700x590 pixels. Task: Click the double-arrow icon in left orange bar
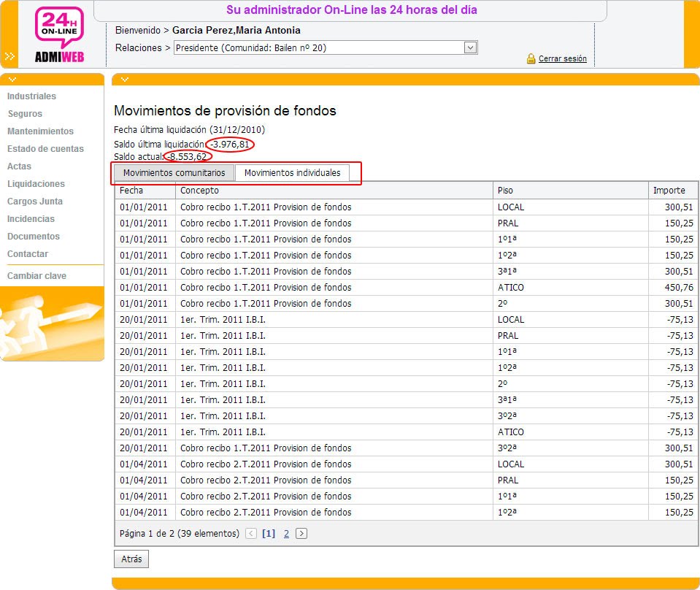coord(9,55)
